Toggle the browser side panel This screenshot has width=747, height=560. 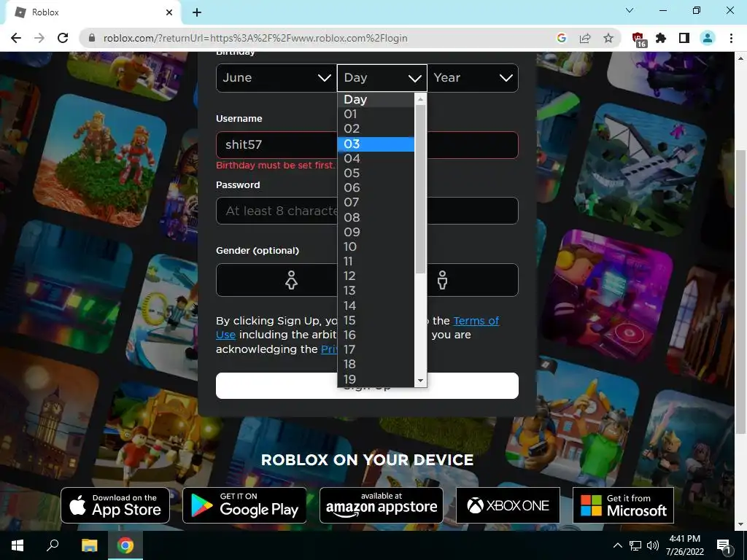pos(684,38)
